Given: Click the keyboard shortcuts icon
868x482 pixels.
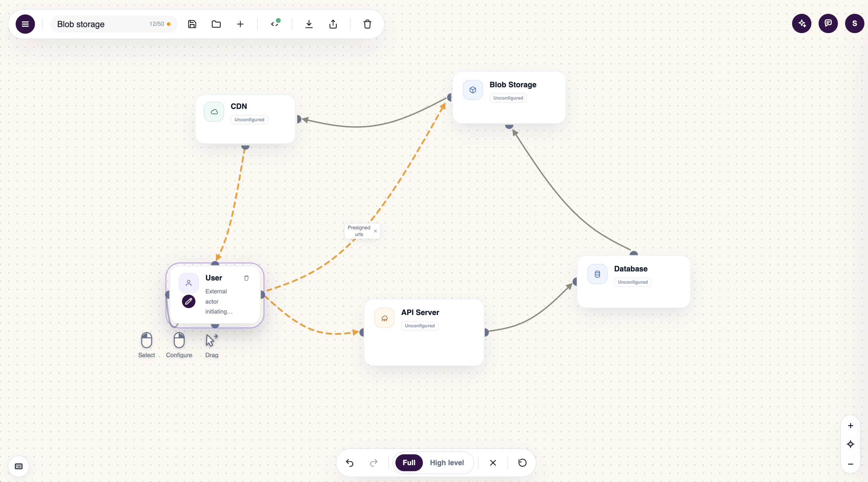Looking at the screenshot, I should (19, 466).
